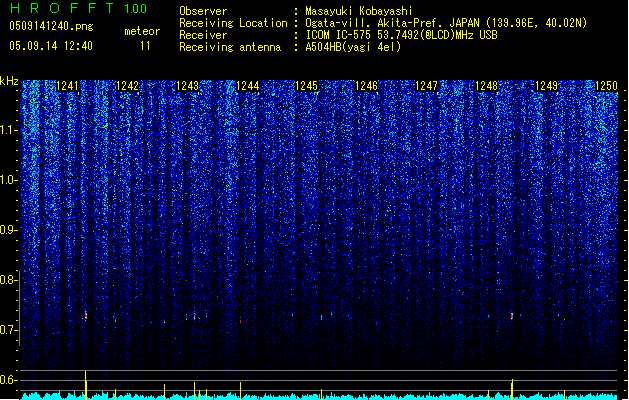Select observer name Masayuki Kobayashi
The image size is (629, 400).
pyautogui.click(x=359, y=11)
